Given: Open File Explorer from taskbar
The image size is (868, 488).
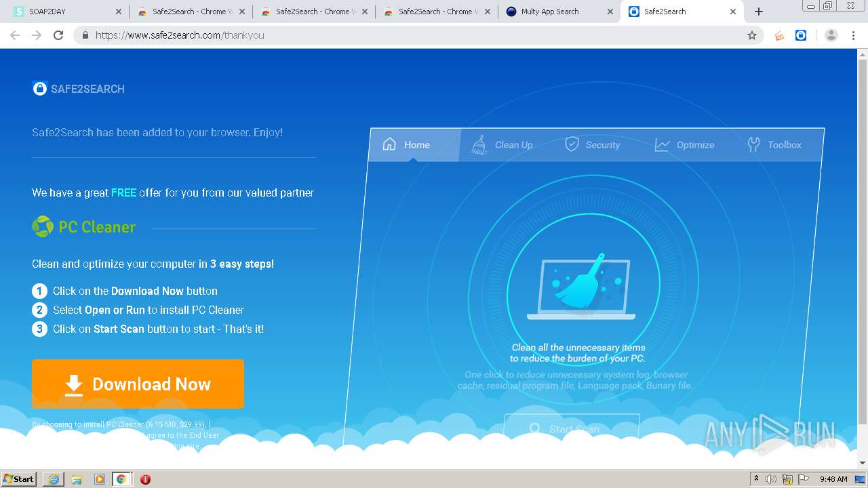Looking at the screenshot, I should tap(77, 479).
